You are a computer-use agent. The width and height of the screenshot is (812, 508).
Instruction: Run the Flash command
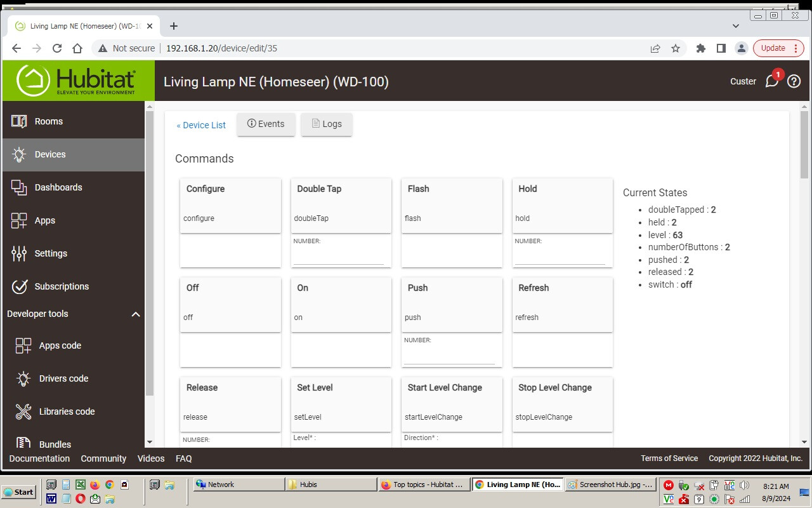pos(452,205)
